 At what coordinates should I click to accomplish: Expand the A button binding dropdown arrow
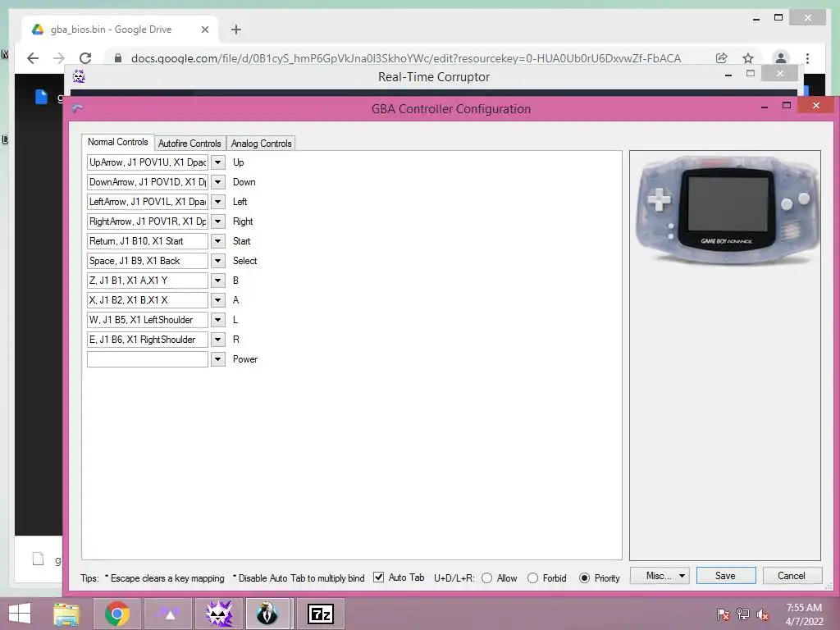(217, 300)
